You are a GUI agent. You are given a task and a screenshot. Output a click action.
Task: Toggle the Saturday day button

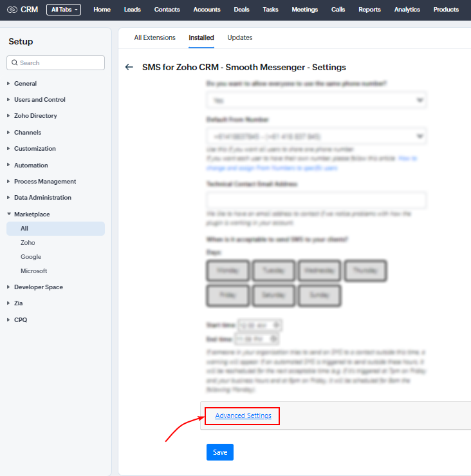coord(273,295)
